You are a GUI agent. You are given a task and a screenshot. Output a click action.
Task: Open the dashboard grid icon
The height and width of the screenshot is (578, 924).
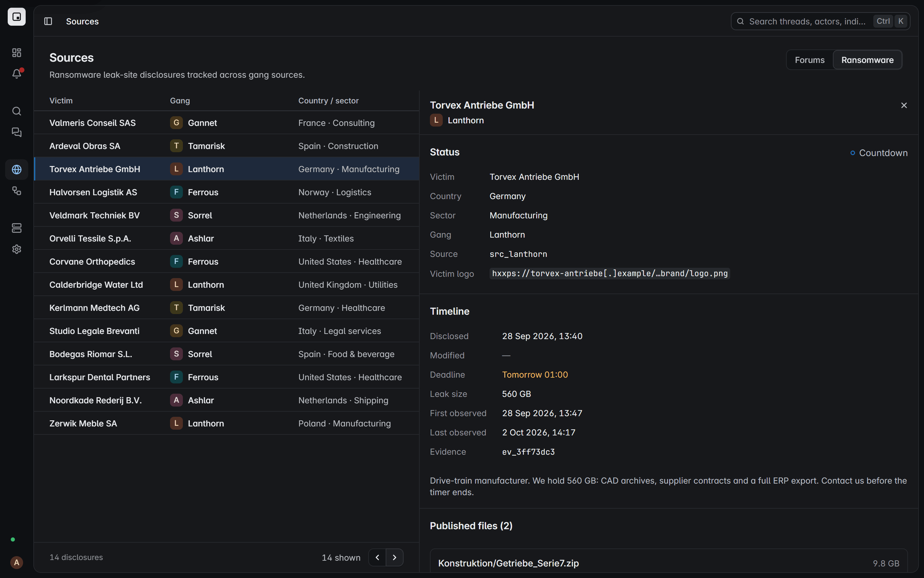point(16,52)
